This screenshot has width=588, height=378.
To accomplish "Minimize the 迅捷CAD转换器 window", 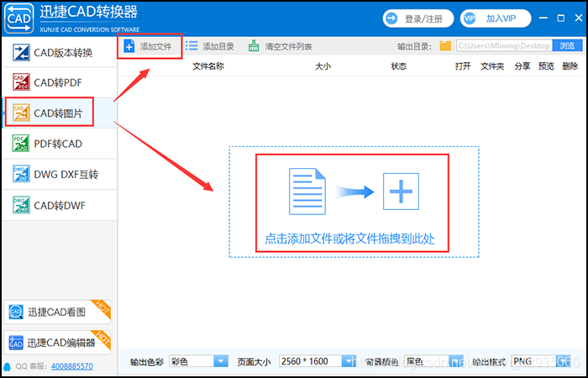I will [543, 18].
